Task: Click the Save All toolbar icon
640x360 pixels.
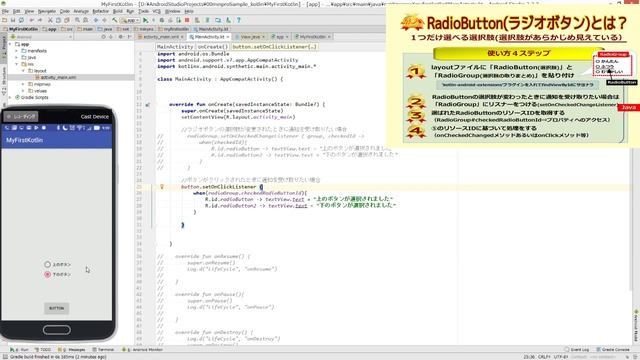Action: pyautogui.click(x=13, y=20)
